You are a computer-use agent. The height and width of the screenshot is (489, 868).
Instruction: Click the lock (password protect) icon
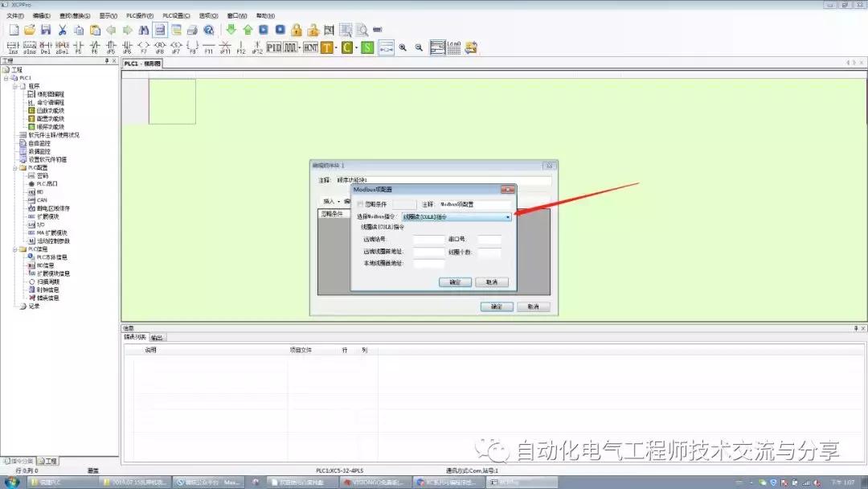click(x=296, y=29)
